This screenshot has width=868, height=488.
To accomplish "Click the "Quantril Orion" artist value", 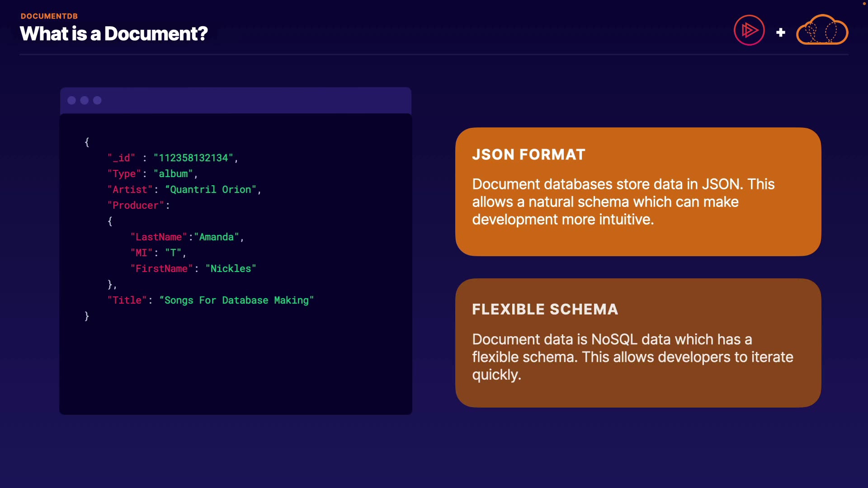I will tap(211, 190).
